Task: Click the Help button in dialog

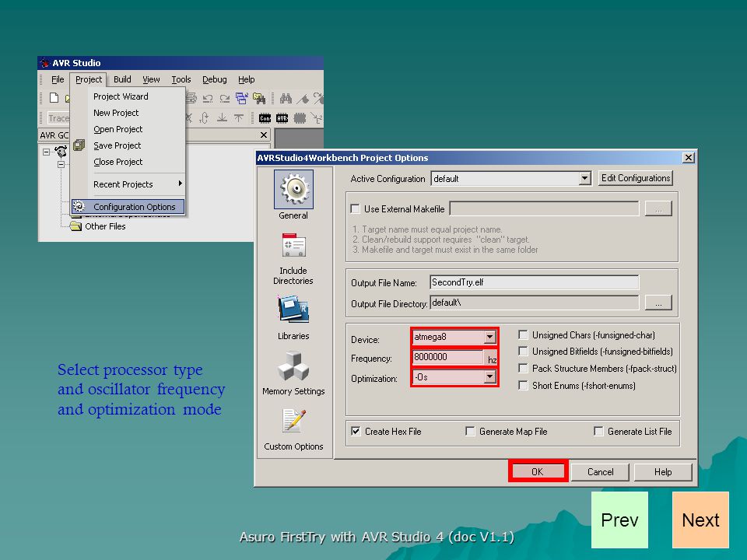Action: click(663, 472)
